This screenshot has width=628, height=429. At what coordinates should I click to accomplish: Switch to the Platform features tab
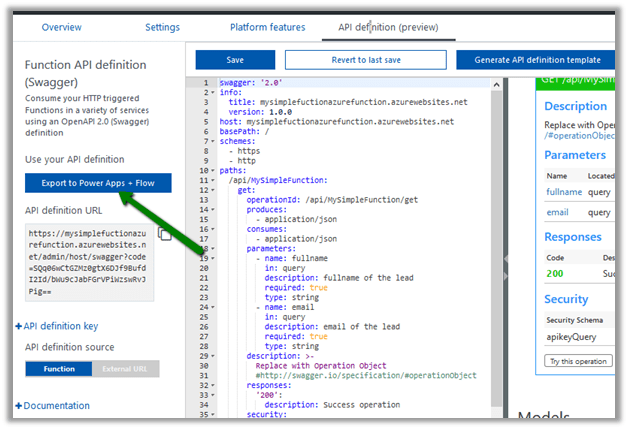[267, 27]
